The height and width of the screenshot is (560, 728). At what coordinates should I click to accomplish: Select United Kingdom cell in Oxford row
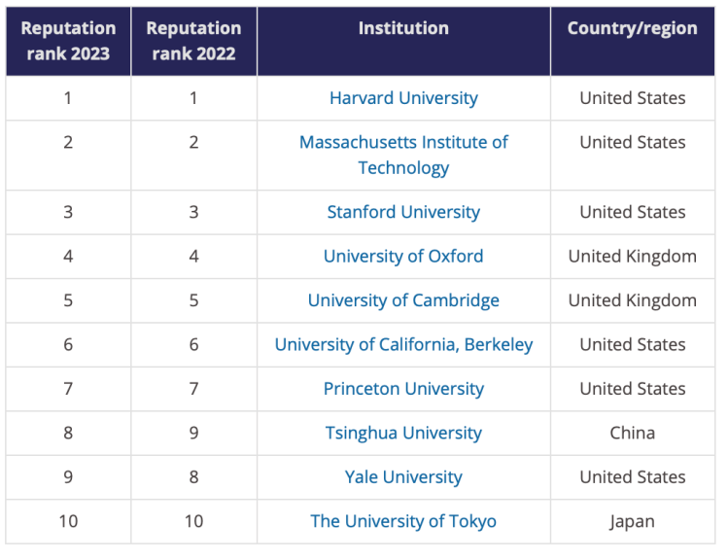632,257
